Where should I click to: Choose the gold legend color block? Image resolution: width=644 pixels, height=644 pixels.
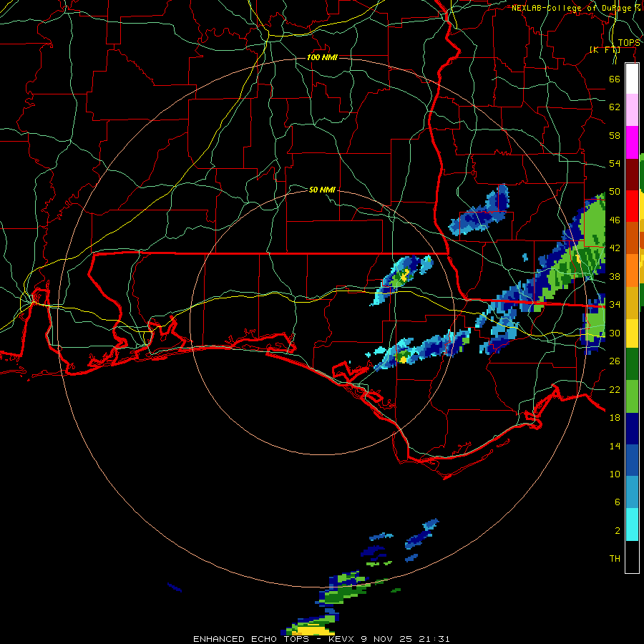(x=632, y=302)
